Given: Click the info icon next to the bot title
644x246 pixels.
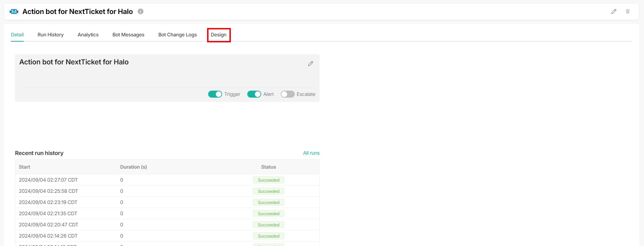Looking at the screenshot, I should 140,12.
